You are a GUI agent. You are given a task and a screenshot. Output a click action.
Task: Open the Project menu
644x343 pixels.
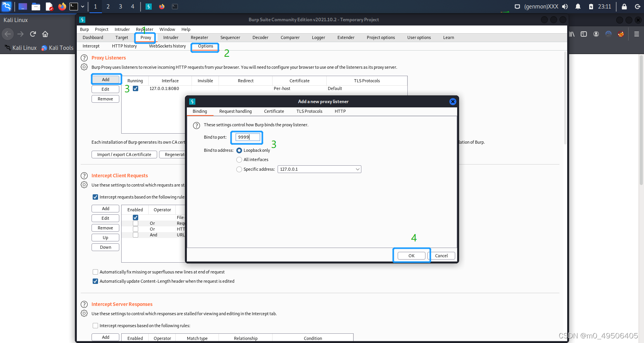point(102,29)
